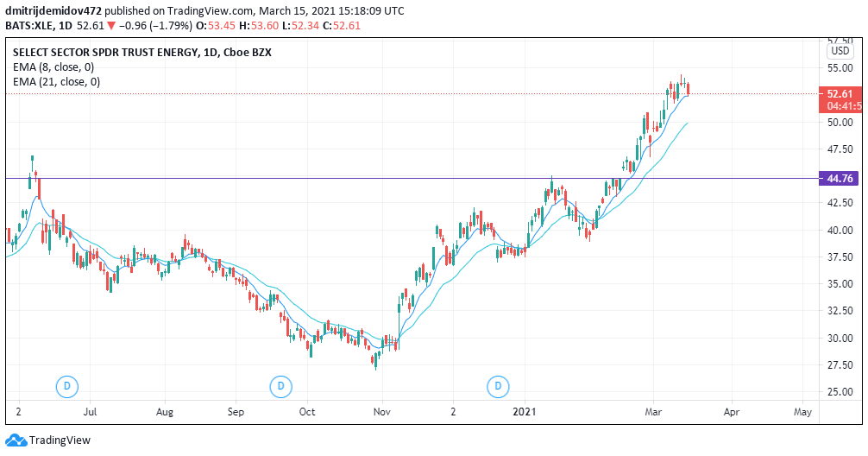Click the Oct label on time axis
This screenshot has height=456, width=868.
point(307,412)
